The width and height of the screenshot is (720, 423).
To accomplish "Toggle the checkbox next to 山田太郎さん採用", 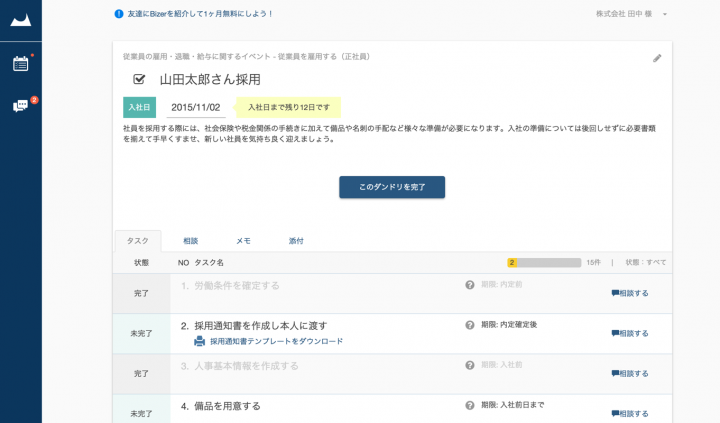I will click(x=139, y=79).
